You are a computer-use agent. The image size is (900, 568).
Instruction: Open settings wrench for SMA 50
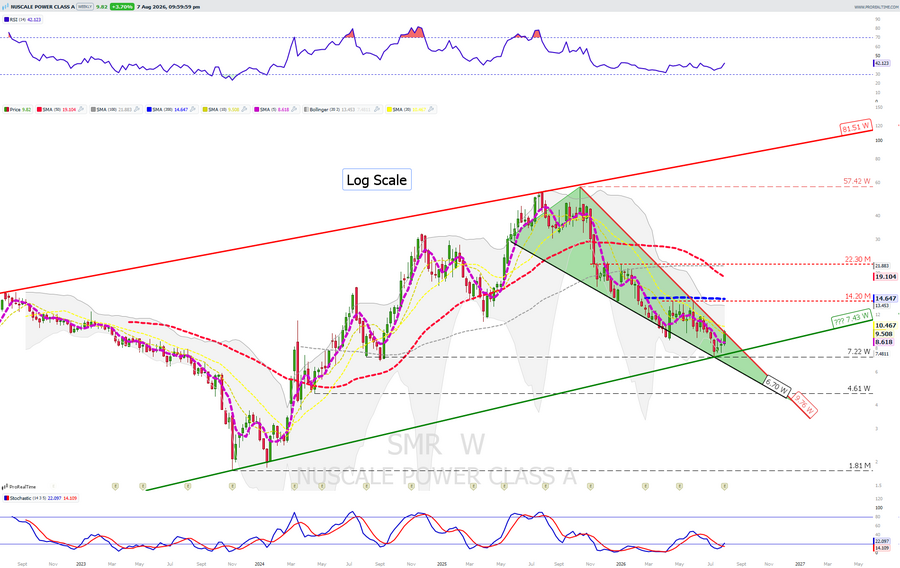(81, 109)
